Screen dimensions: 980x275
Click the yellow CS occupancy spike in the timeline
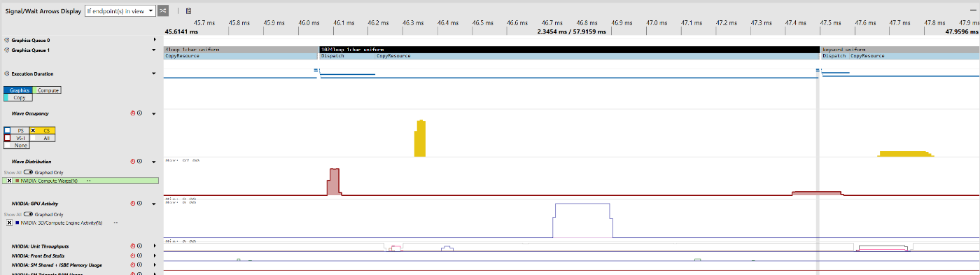pos(420,139)
